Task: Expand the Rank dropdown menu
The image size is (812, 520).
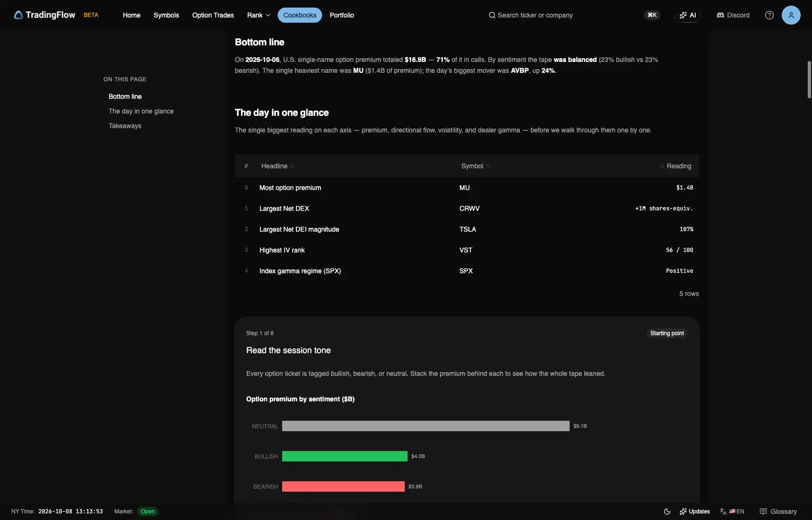Action: 259,15
